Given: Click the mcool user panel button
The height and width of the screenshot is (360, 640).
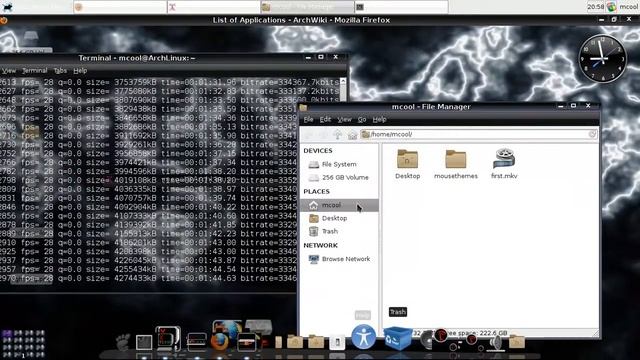Looking at the screenshot, I should (x=629, y=7).
